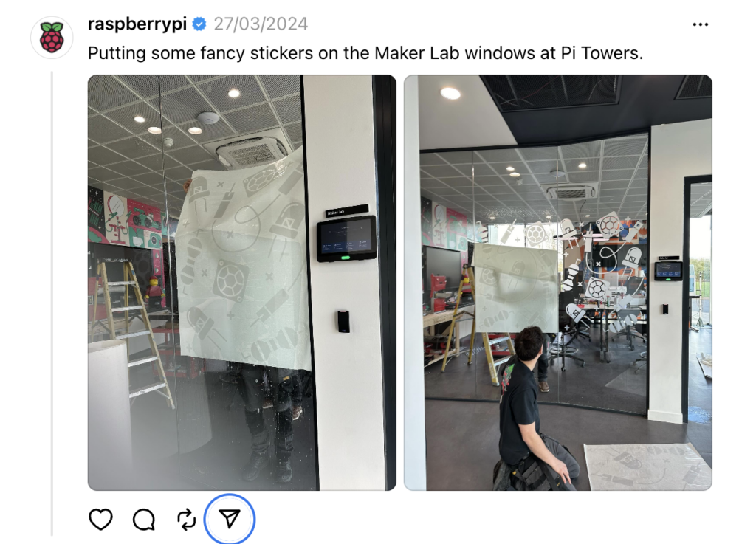756x544 pixels.
Task: Click the black card reader in left photo
Action: coord(343,322)
